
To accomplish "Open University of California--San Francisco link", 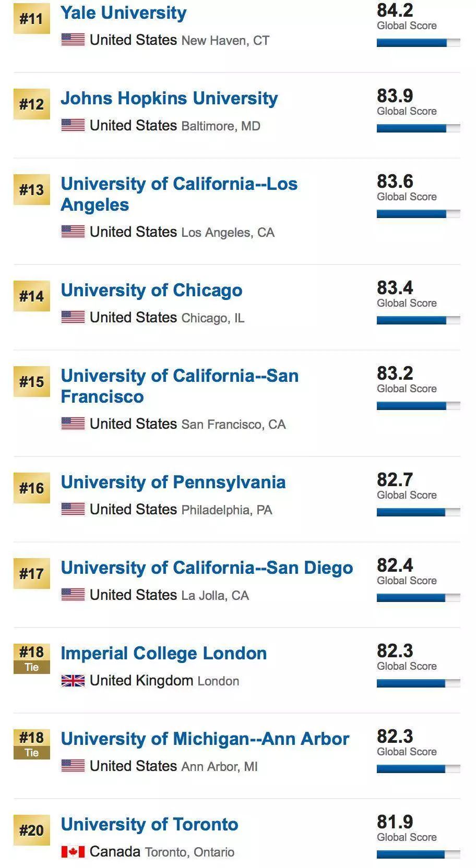I will click(x=180, y=386).
